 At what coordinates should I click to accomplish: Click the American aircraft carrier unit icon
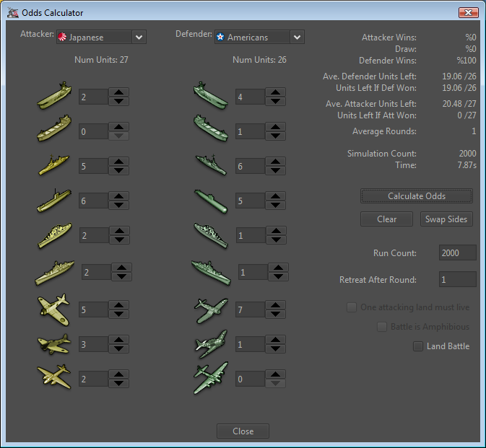pyautogui.click(x=211, y=96)
